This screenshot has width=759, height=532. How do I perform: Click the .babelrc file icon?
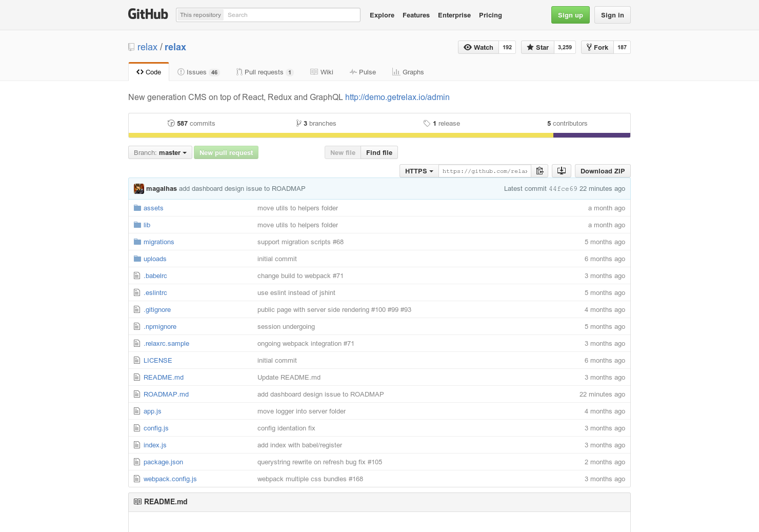pos(137,275)
